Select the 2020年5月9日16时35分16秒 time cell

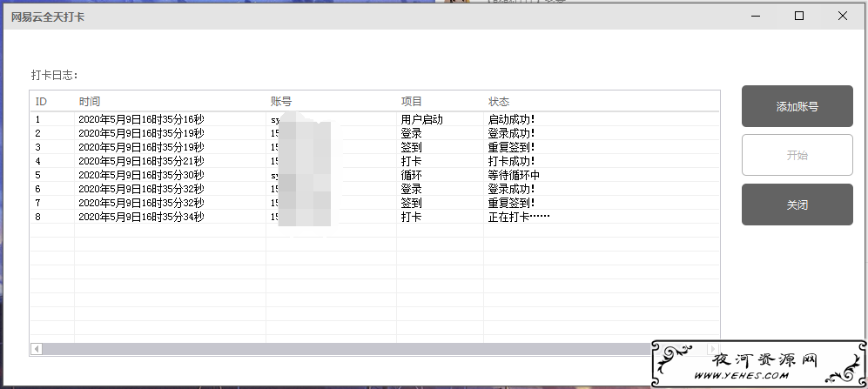pos(141,119)
